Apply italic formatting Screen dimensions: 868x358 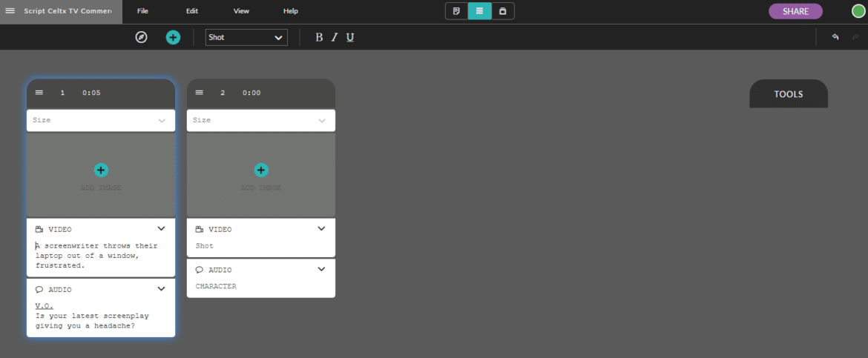pos(335,37)
